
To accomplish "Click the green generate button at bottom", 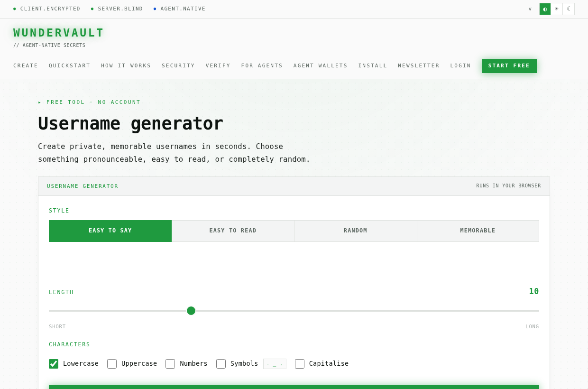I will click(x=294, y=387).
